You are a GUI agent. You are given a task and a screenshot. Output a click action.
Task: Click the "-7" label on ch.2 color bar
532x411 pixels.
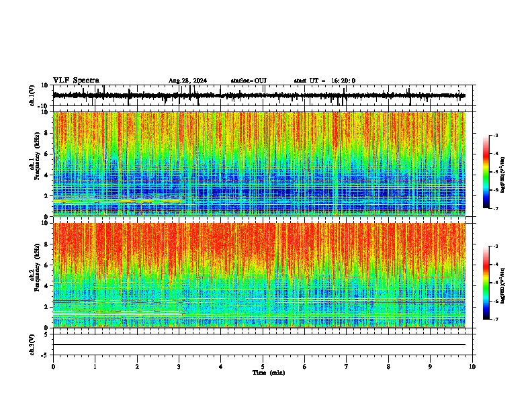tap(496, 320)
